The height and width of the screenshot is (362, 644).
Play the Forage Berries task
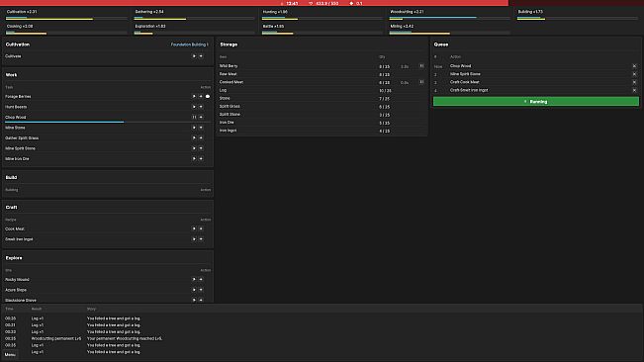194,97
